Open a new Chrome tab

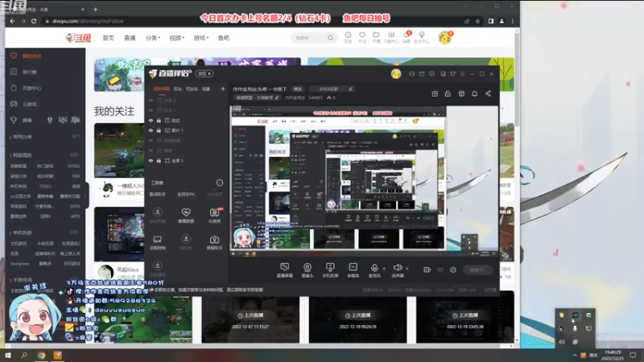pos(95,9)
